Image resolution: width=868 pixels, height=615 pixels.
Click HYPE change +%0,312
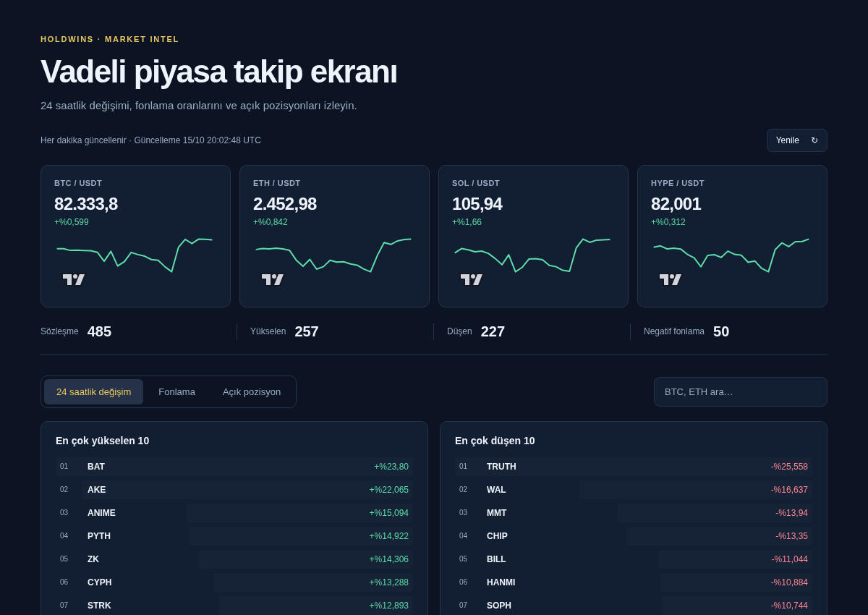(668, 222)
